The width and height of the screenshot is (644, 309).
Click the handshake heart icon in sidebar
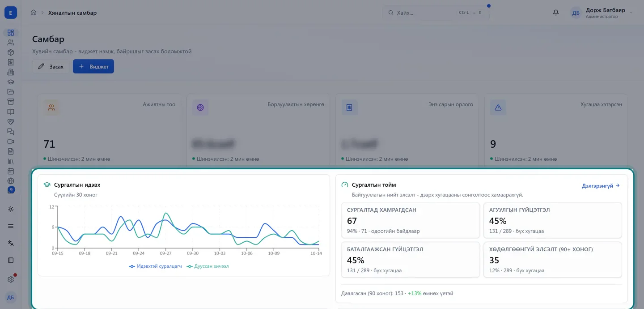pyautogui.click(x=11, y=121)
